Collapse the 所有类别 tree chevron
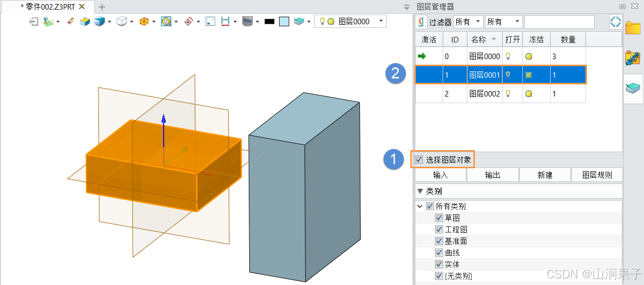This screenshot has height=285, width=644. coord(420,206)
